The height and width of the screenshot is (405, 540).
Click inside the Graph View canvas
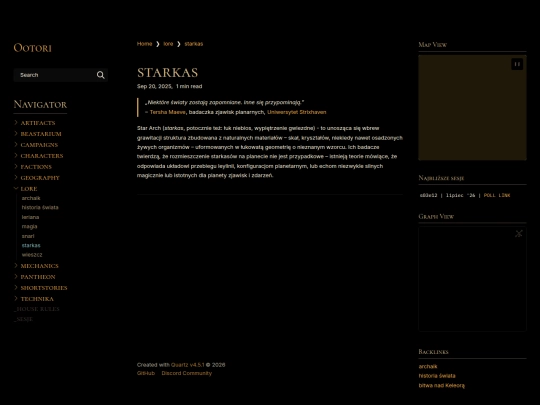(472, 279)
